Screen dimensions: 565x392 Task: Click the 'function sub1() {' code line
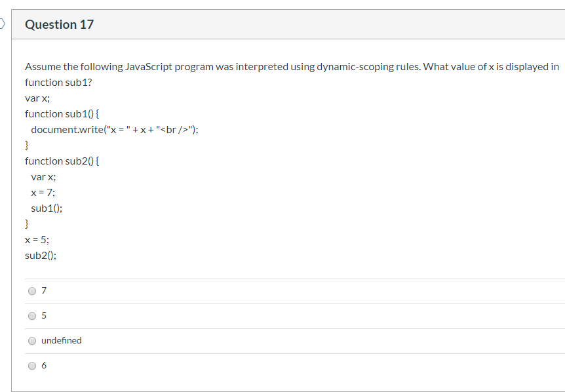click(x=62, y=114)
